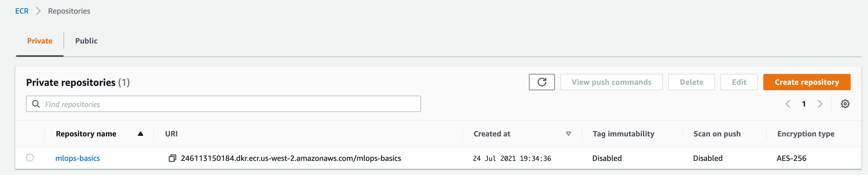
Task: Go to the previous page arrow
Action: click(788, 104)
